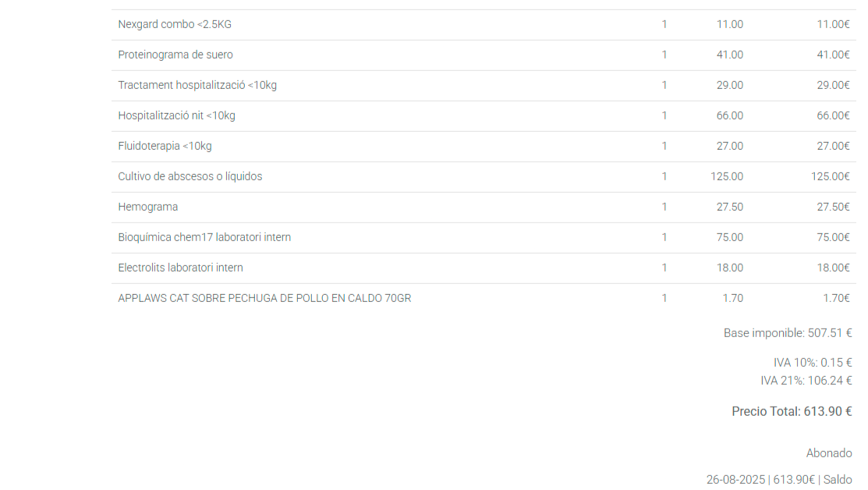Select Cultivo de abscesos o líquidos

pos(190,176)
